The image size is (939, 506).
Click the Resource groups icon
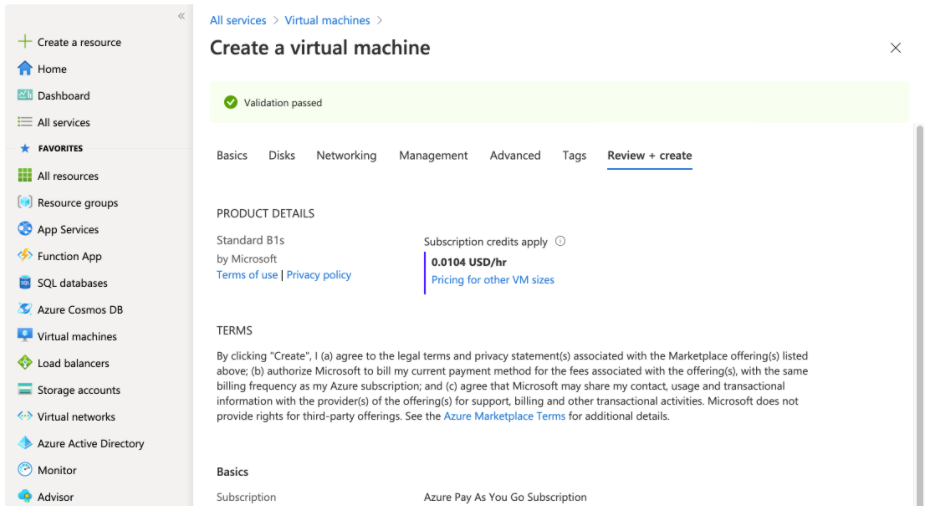click(x=25, y=202)
